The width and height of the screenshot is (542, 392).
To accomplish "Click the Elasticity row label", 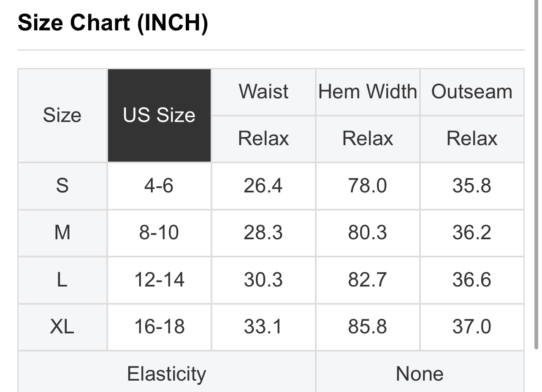I will [167, 373].
